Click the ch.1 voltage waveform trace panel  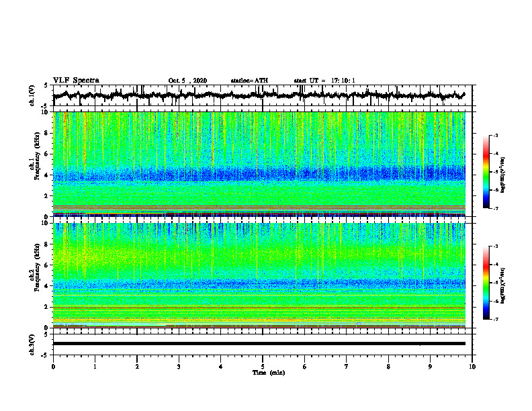pos(262,95)
